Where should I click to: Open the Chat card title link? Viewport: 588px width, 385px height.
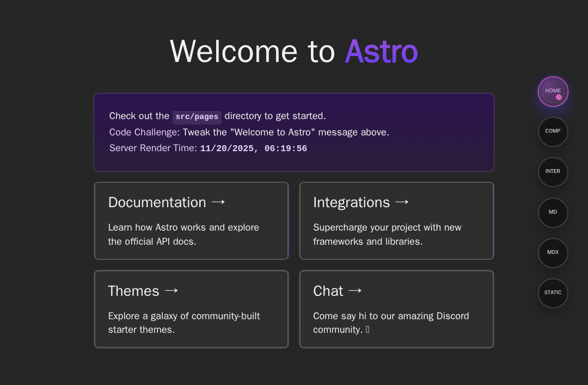328,291
